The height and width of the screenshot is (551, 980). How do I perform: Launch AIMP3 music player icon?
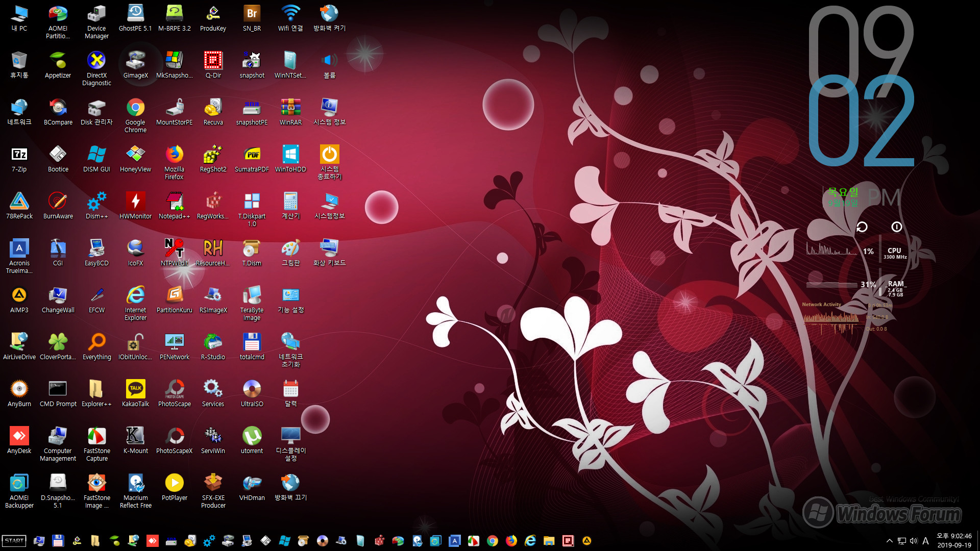(x=19, y=299)
